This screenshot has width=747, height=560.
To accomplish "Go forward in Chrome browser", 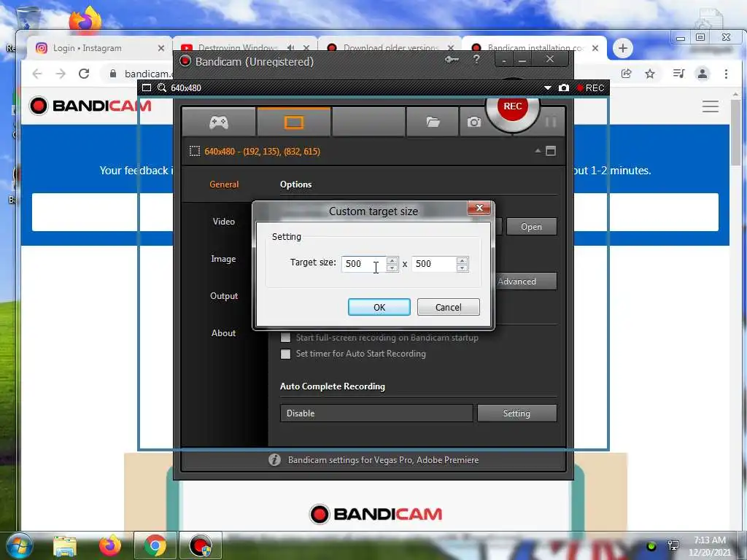I will tap(61, 74).
